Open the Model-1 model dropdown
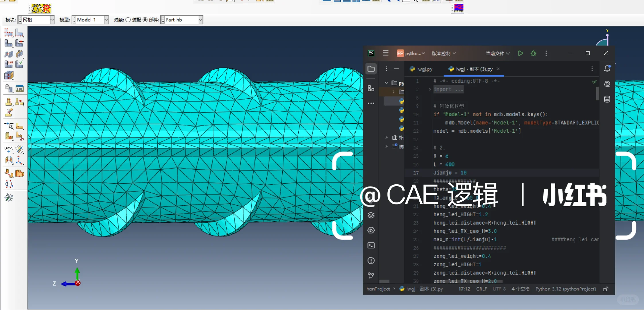Viewport: 644px width, 310px height. 106,20
